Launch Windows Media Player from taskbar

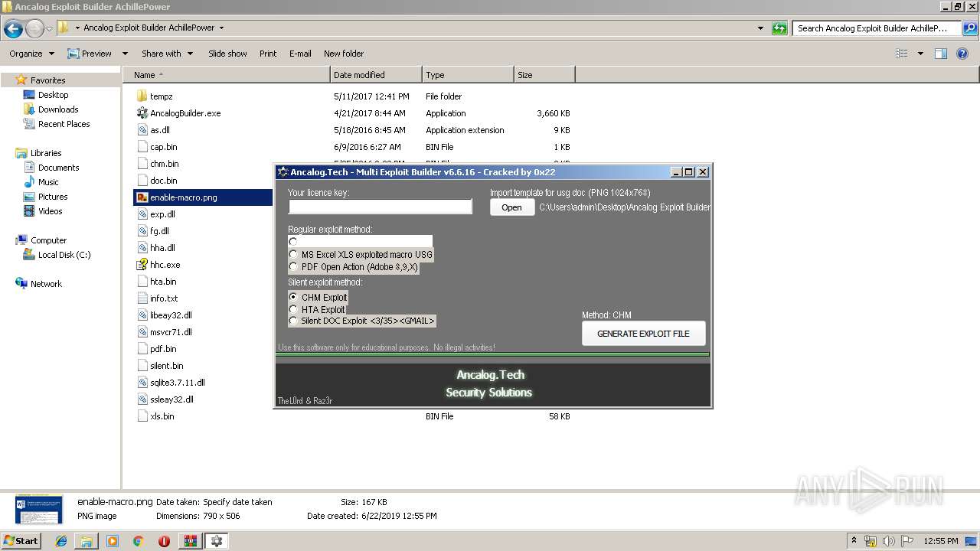(113, 541)
